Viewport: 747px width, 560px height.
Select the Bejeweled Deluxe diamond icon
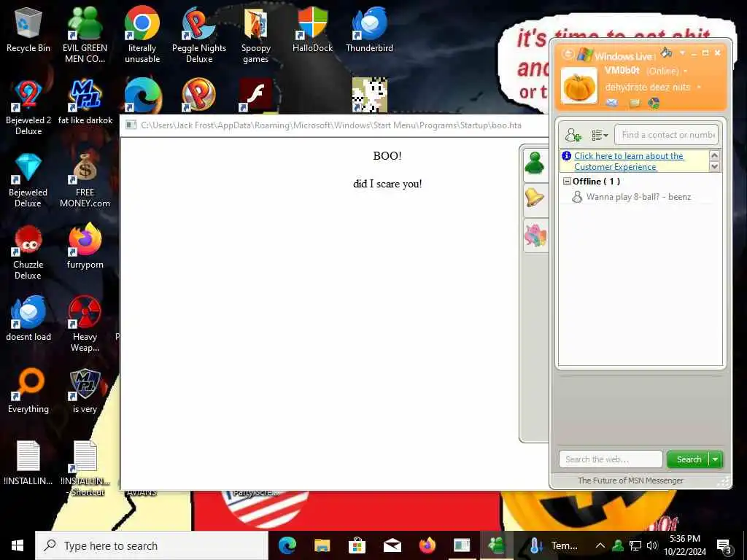coord(28,180)
